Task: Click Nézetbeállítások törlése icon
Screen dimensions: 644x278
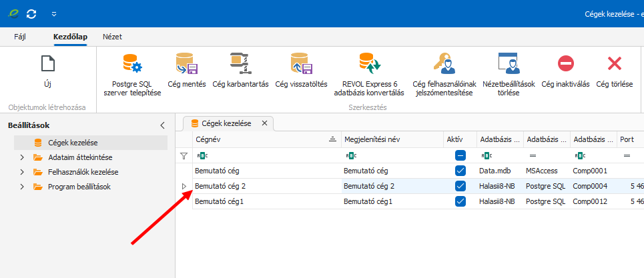Action: click(508, 65)
